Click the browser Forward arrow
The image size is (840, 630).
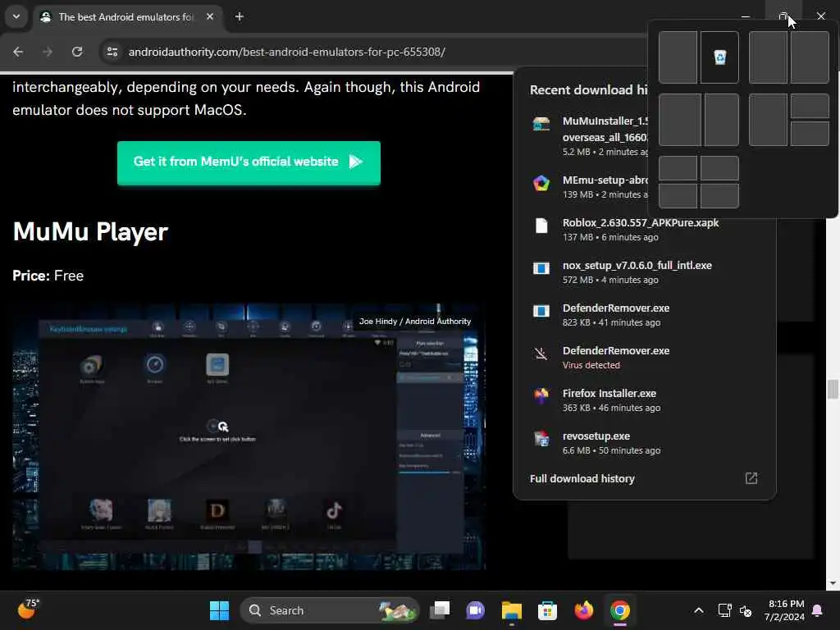point(48,52)
